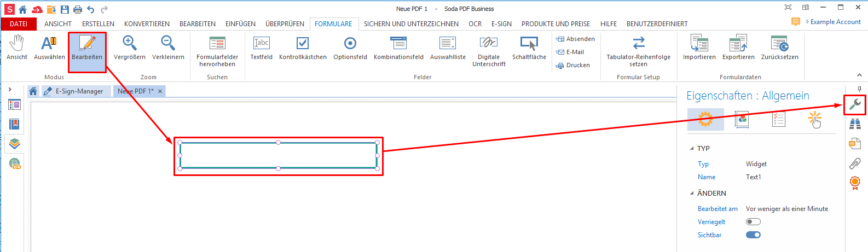Open the binoculars search sidebar icon

(855, 125)
